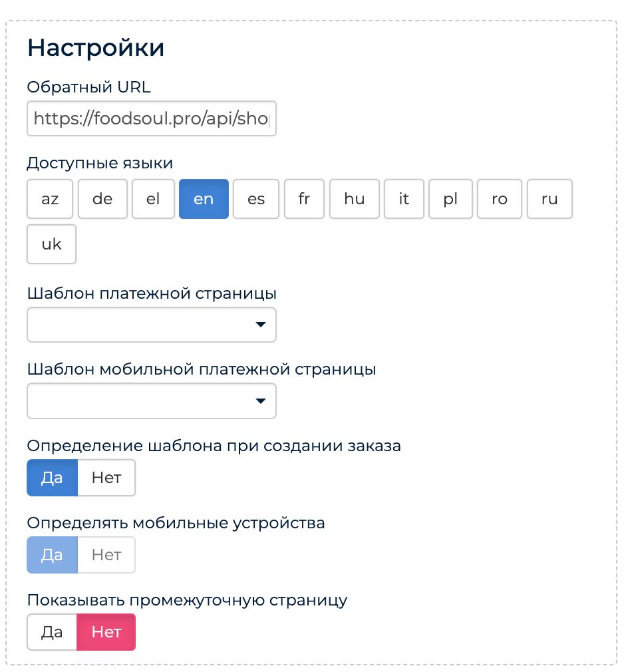Click the Обратный URL input field
This screenshot has width=624, height=672.
pyautogui.click(x=151, y=118)
